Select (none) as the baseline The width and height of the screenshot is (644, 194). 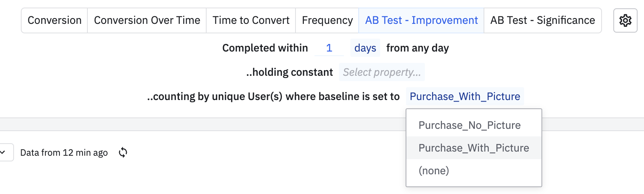pos(434,171)
